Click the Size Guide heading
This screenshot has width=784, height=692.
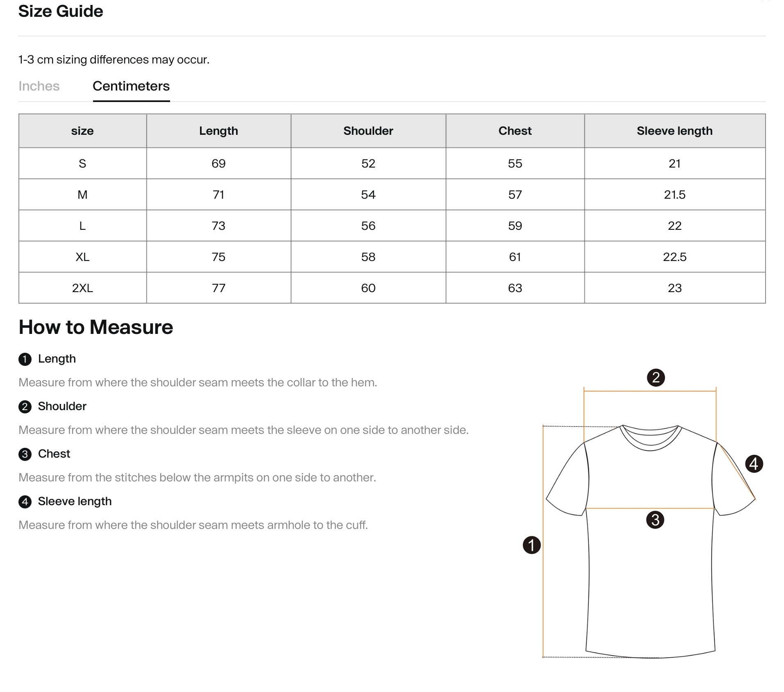click(60, 11)
